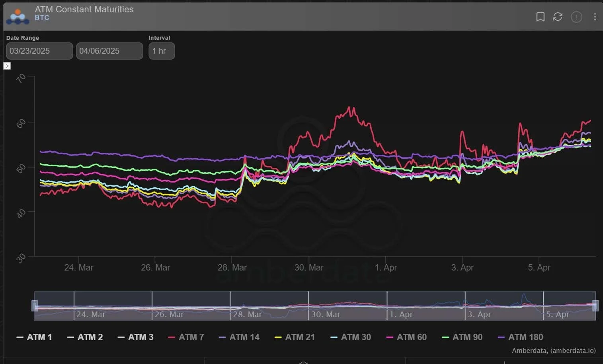Hide the ATM 90 series

462,337
